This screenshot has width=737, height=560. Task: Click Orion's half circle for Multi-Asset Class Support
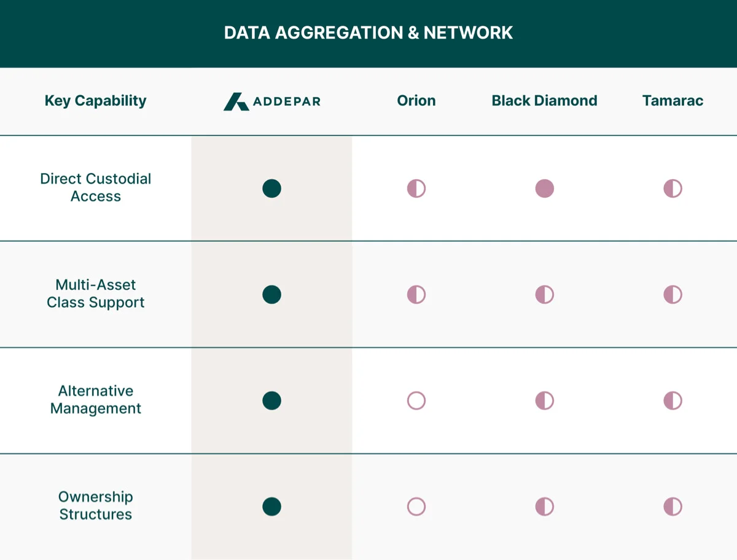coord(416,295)
